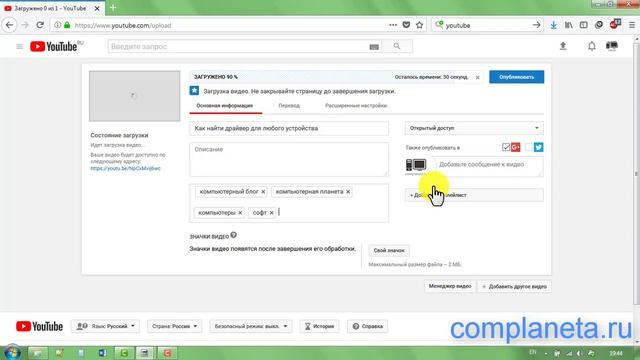This screenshot has width=640, height=360.
Task: Toggle the Google+ publish checkbox
Action: pos(506,147)
